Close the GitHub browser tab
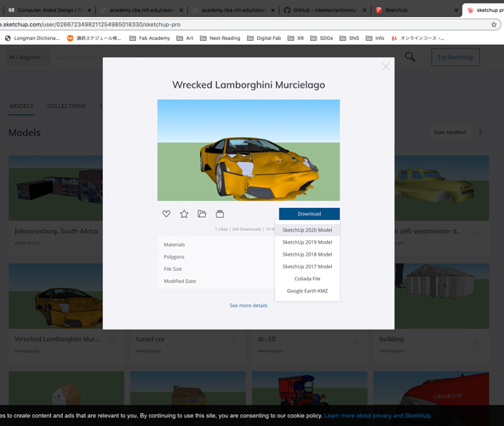The image size is (504, 426). [364, 10]
